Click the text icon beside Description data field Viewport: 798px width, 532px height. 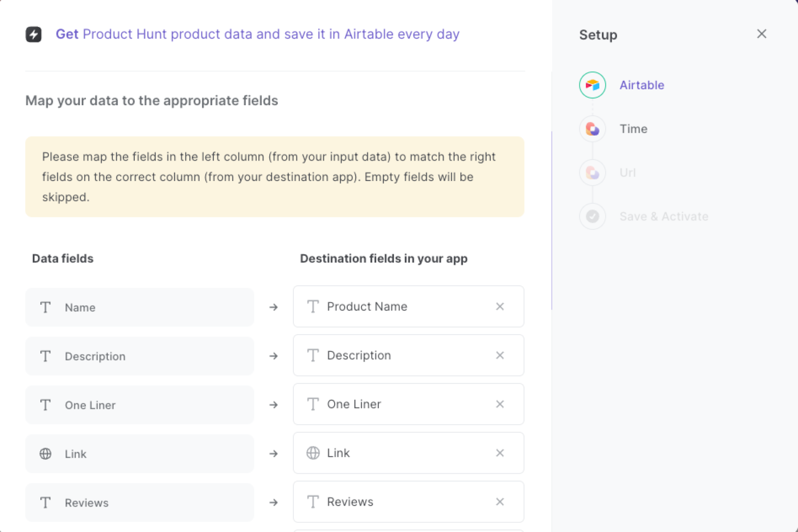(45, 356)
